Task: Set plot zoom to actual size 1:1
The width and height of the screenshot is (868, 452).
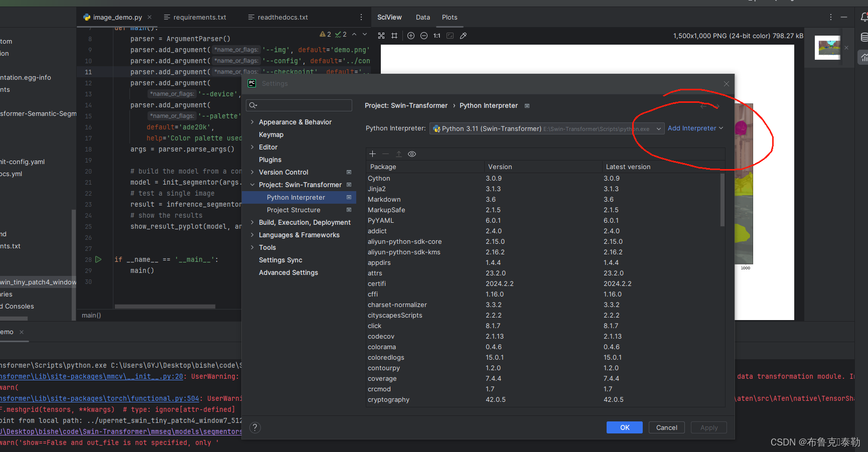Action: click(437, 36)
